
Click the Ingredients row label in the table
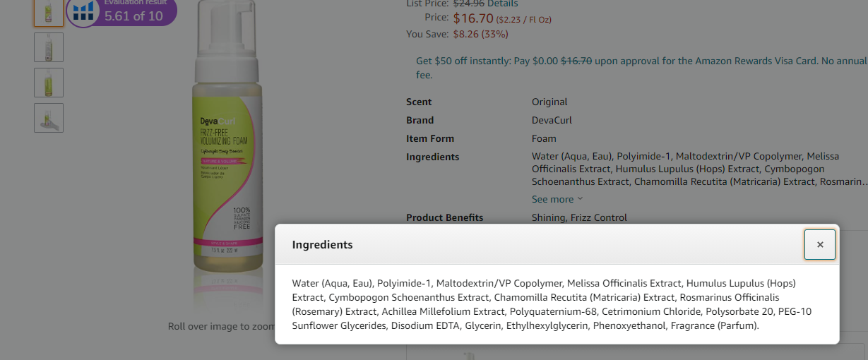click(x=432, y=157)
